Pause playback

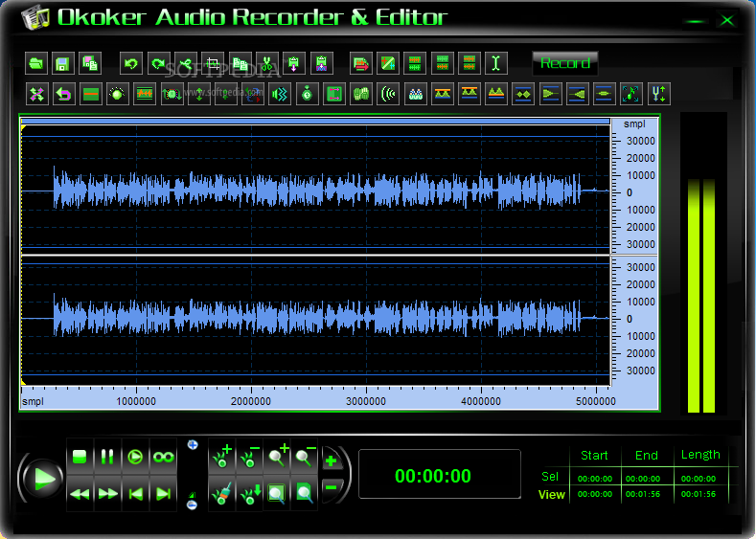[107, 457]
